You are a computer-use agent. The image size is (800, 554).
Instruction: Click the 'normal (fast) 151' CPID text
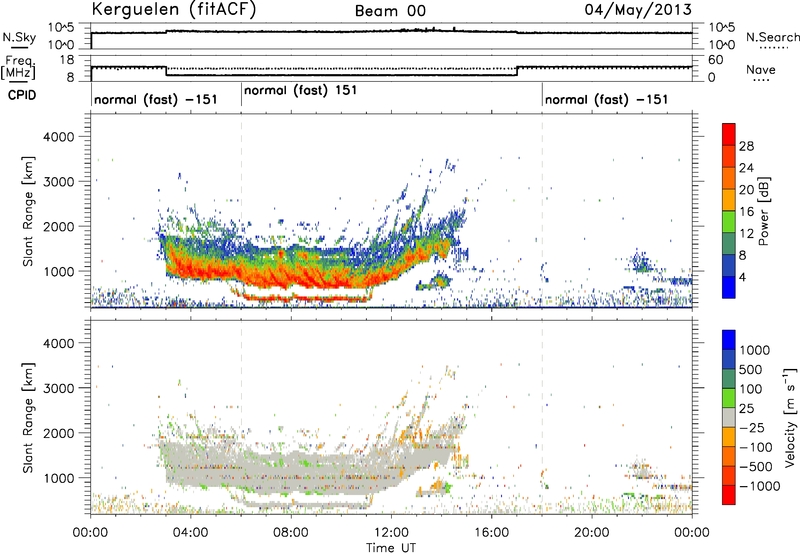301,91
